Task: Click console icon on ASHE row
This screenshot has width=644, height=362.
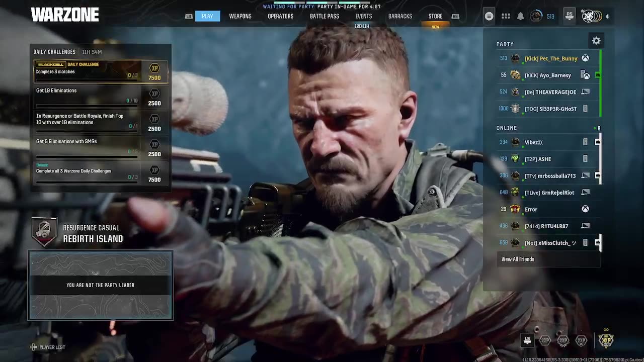Action: tap(585, 159)
